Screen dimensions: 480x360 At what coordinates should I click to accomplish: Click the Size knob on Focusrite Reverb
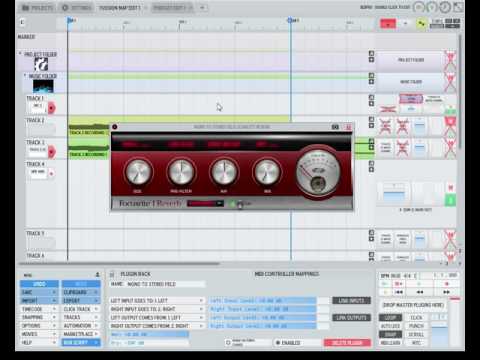click(x=138, y=172)
